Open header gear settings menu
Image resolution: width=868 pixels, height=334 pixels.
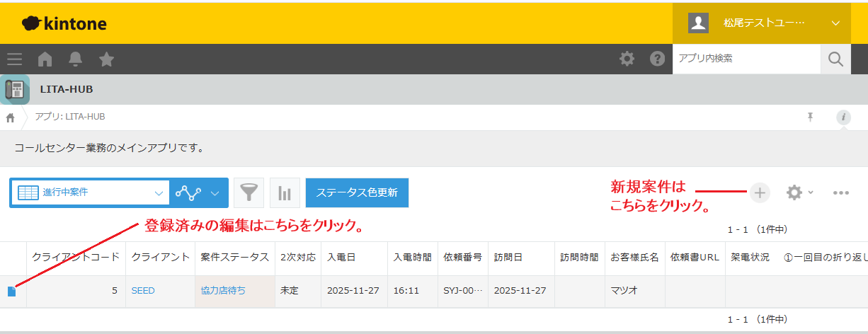pos(627,59)
